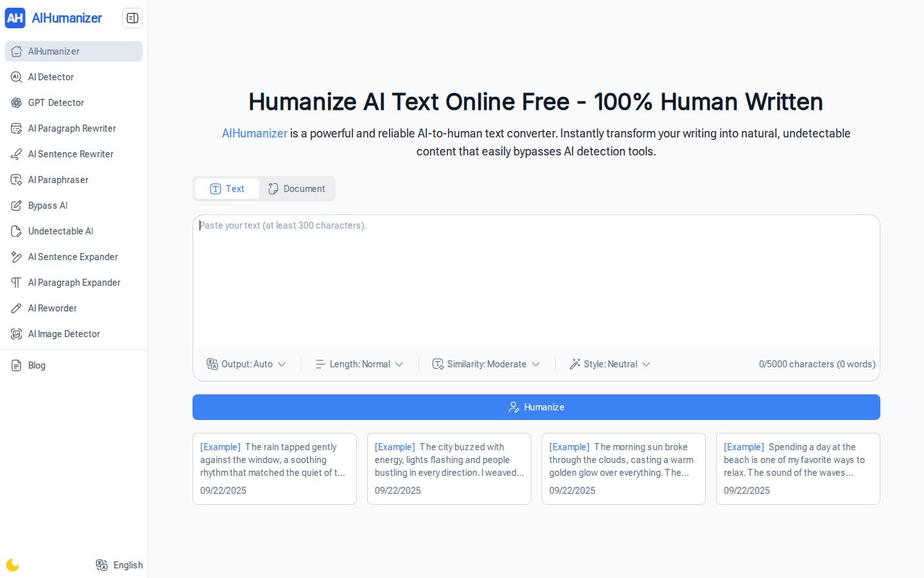Viewport: 924px width, 578px height.
Task: Open the Style: Neutral dropdown
Action: coord(610,364)
